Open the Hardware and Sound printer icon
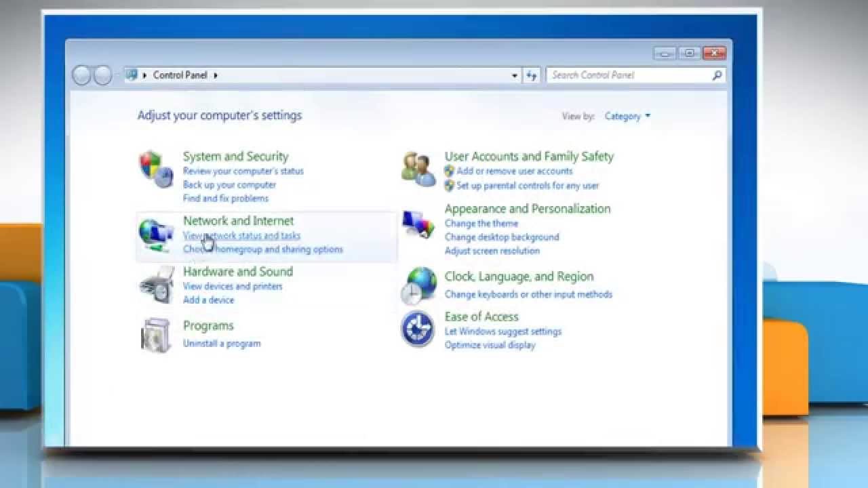 (x=156, y=285)
